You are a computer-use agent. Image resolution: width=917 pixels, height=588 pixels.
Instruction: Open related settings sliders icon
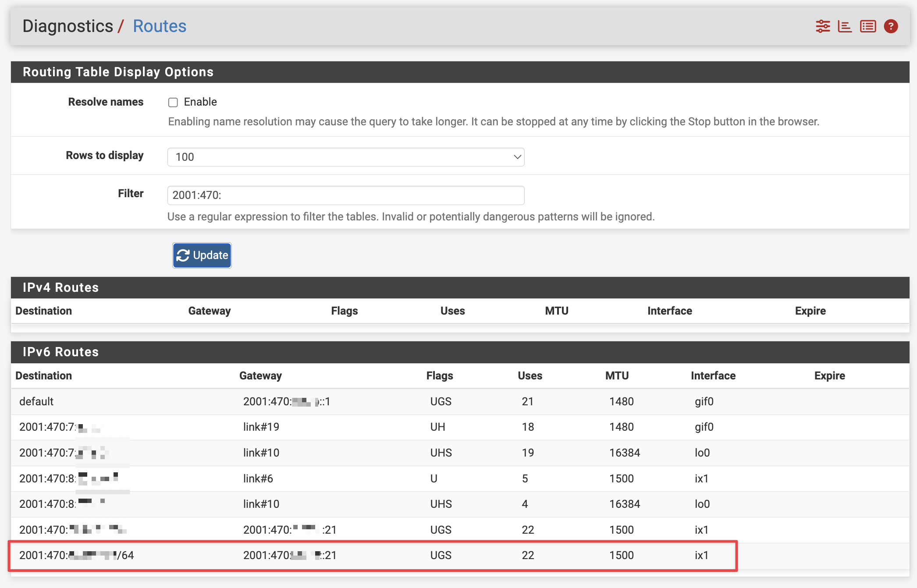click(x=823, y=26)
